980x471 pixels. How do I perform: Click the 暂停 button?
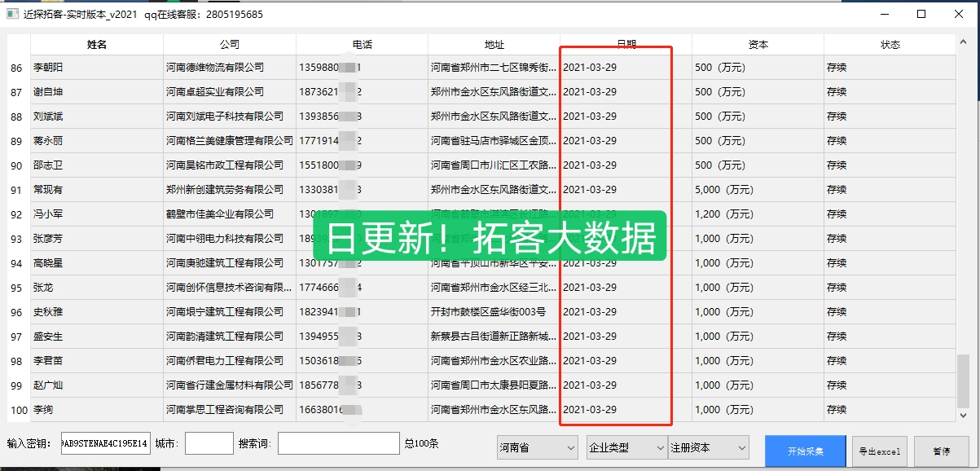point(942,451)
